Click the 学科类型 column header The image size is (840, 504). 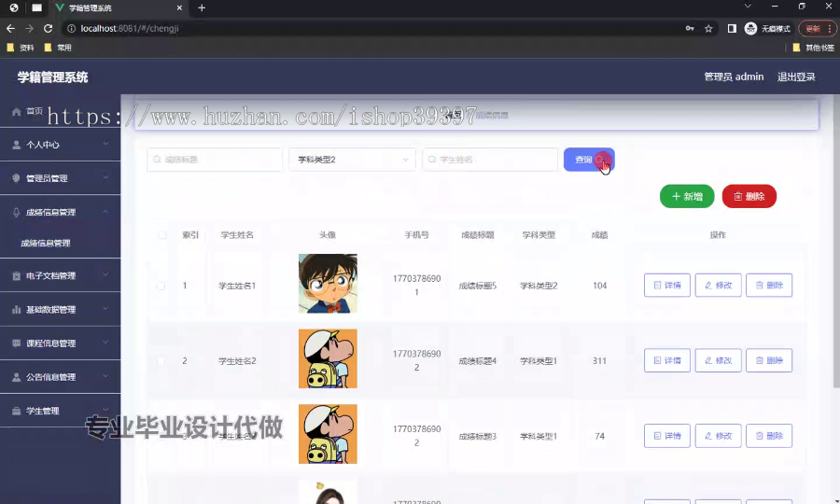(539, 235)
